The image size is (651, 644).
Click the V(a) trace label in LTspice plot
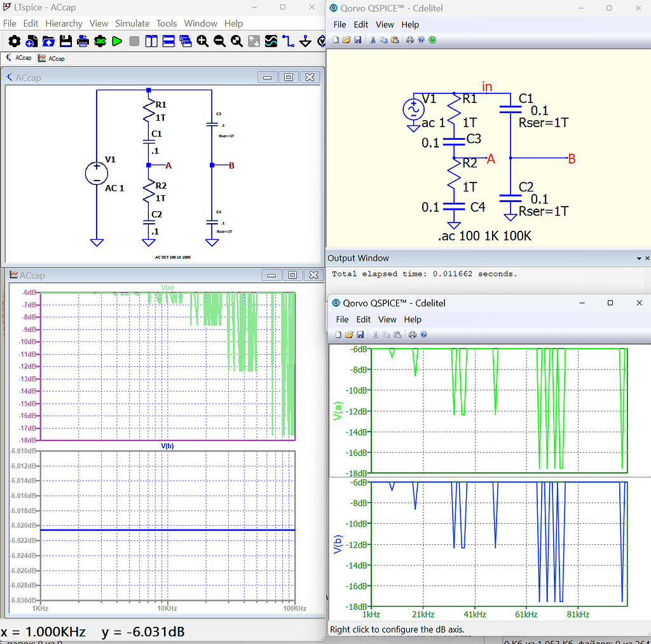click(167, 287)
